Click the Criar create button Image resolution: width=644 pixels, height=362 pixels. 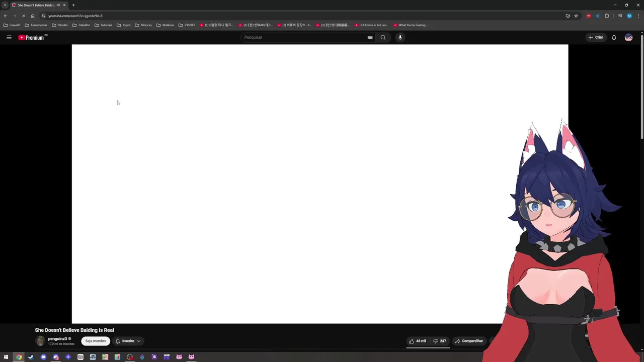pyautogui.click(x=596, y=37)
